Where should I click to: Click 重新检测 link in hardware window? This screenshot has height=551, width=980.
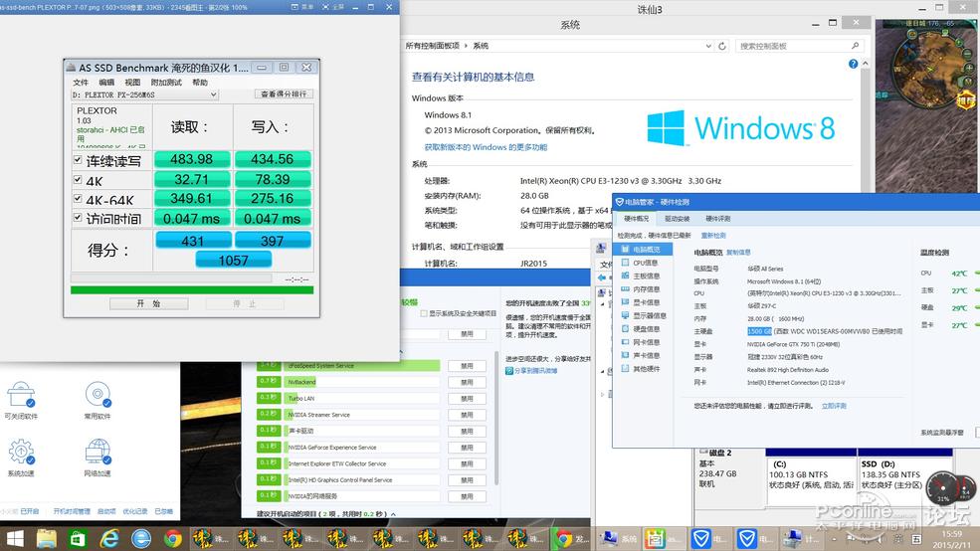tap(713, 236)
